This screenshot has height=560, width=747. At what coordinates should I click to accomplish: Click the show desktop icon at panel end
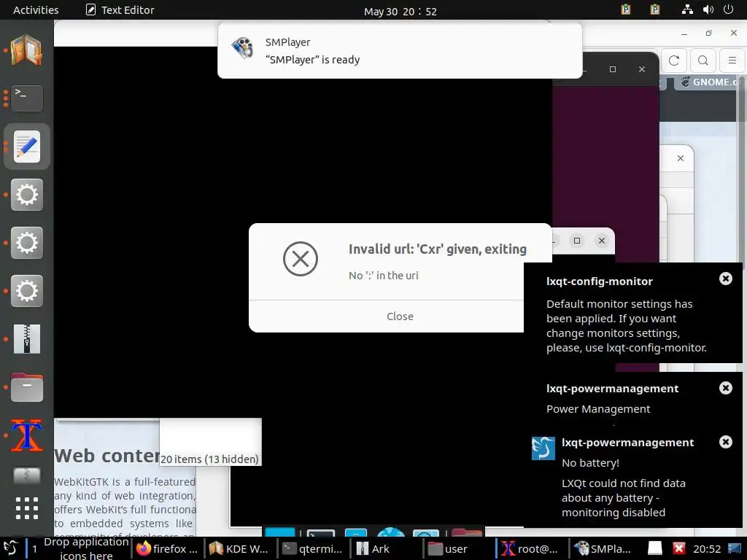point(735,548)
